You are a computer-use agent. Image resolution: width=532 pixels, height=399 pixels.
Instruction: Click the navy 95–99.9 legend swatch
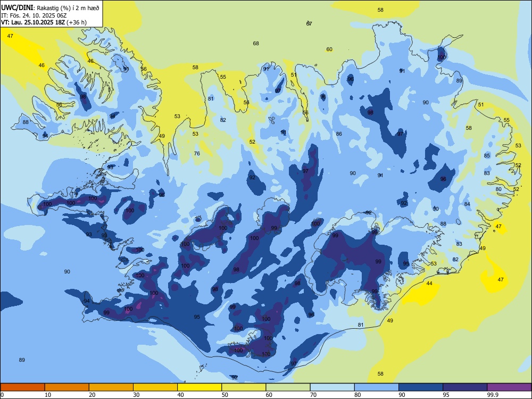[x=465, y=387]
